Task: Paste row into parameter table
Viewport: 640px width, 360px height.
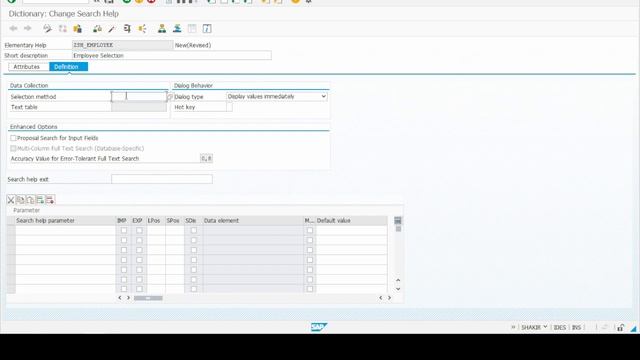Action: [30, 200]
